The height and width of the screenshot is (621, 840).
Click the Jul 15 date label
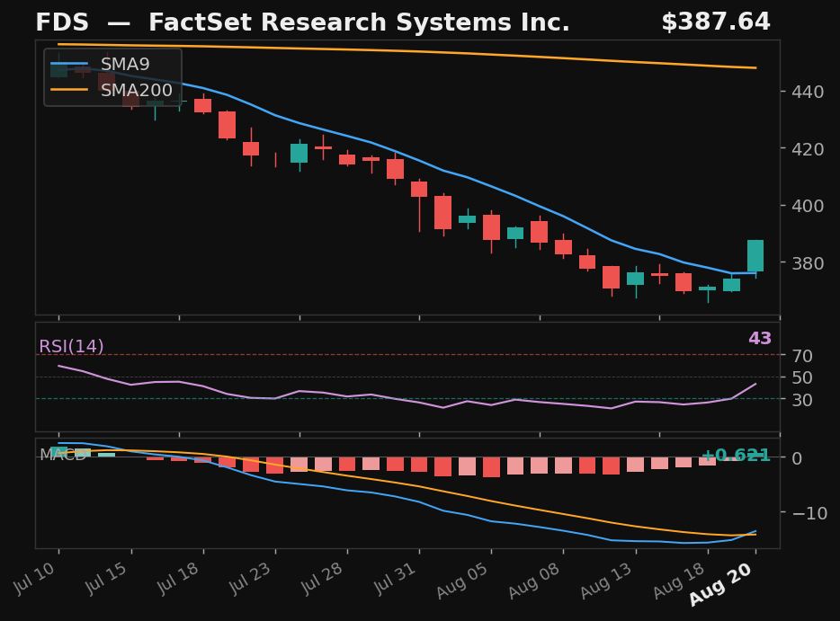tap(107, 578)
